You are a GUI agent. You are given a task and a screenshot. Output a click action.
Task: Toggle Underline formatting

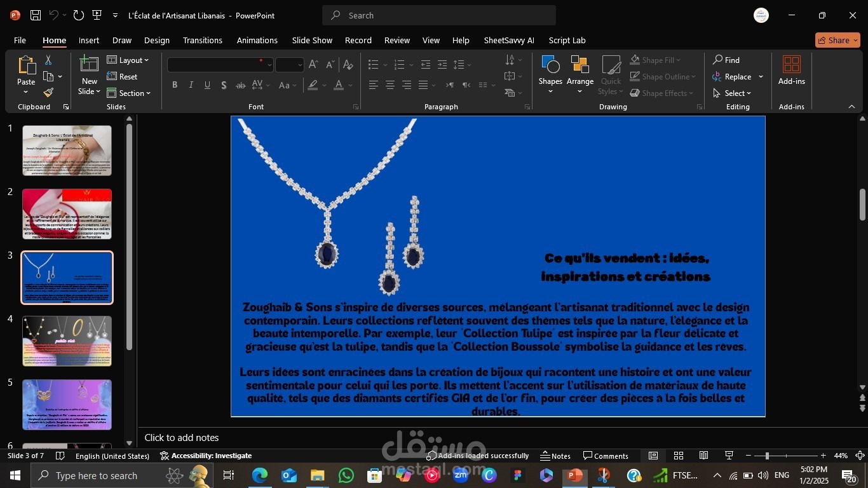207,85
